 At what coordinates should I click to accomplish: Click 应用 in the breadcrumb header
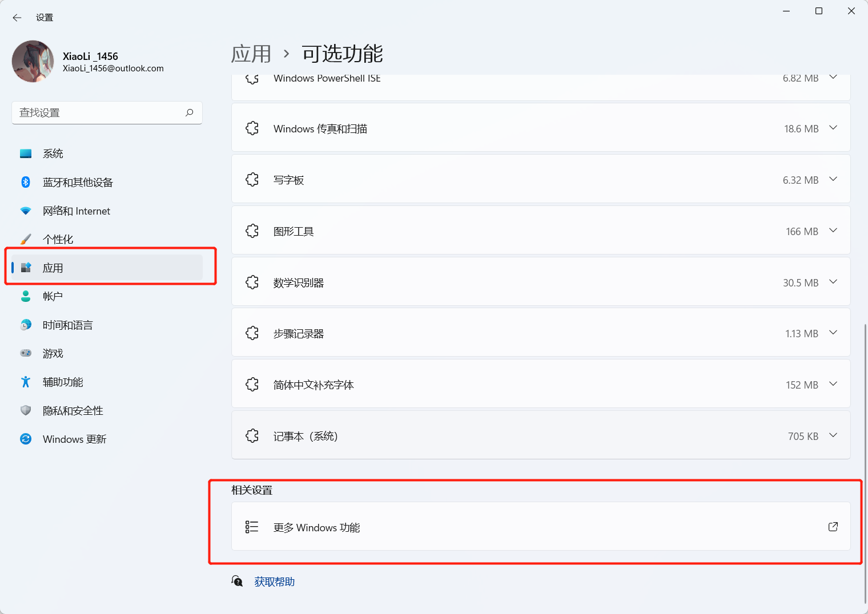pyautogui.click(x=251, y=54)
